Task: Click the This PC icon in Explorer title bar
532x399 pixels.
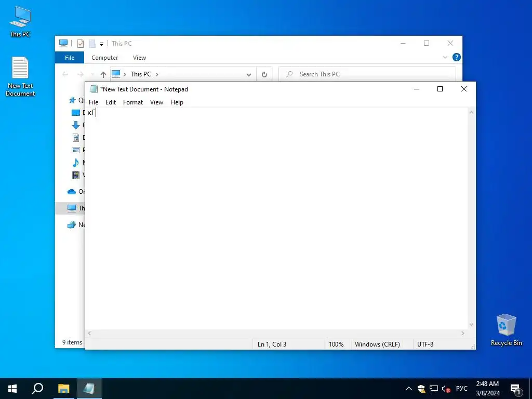Action: click(x=63, y=43)
